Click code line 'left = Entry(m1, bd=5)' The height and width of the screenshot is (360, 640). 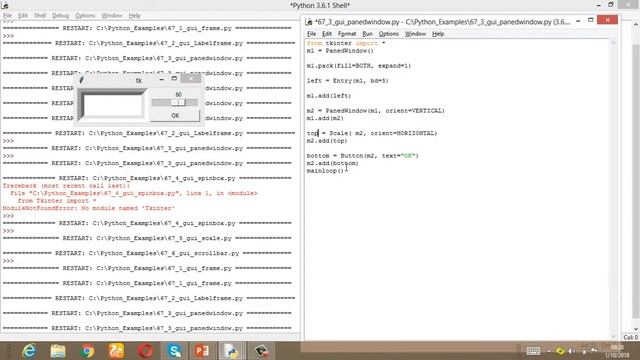point(347,81)
